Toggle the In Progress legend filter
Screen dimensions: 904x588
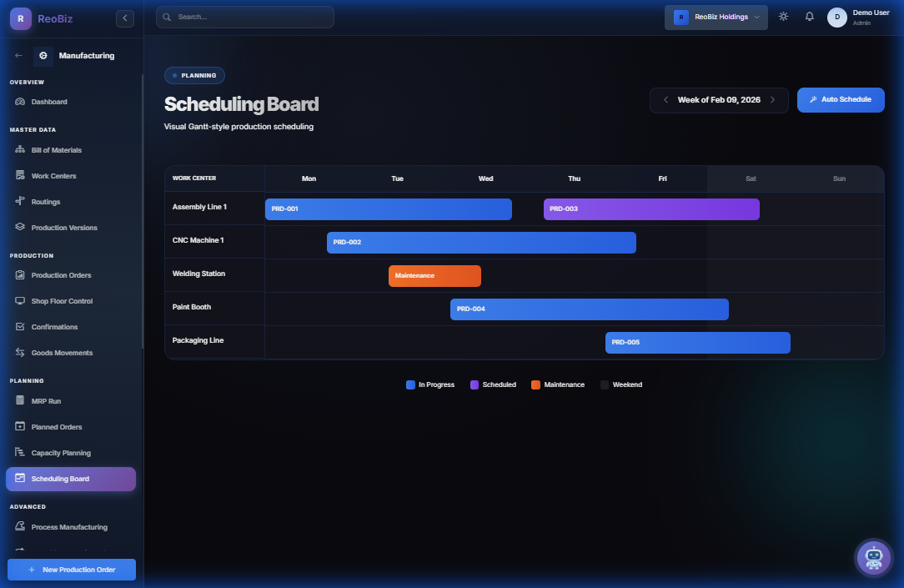tap(430, 384)
